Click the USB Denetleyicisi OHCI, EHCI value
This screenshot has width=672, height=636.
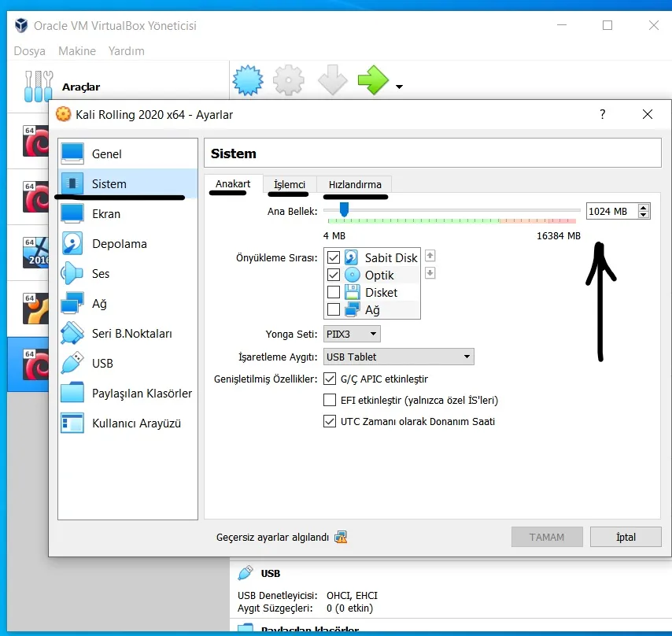pos(352,596)
